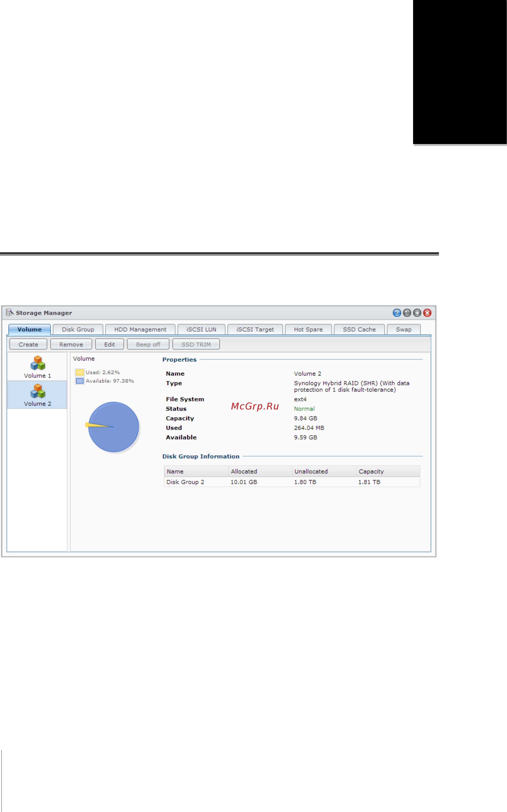Select the Volume 1 cubes icon
This screenshot has height=812, width=507.
click(x=38, y=363)
